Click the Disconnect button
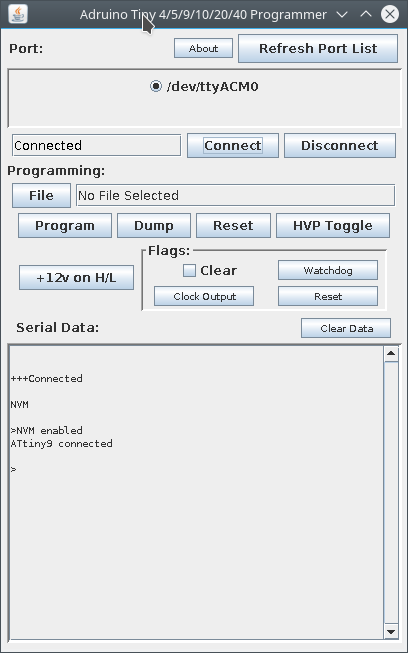This screenshot has height=653, width=408. [340, 145]
